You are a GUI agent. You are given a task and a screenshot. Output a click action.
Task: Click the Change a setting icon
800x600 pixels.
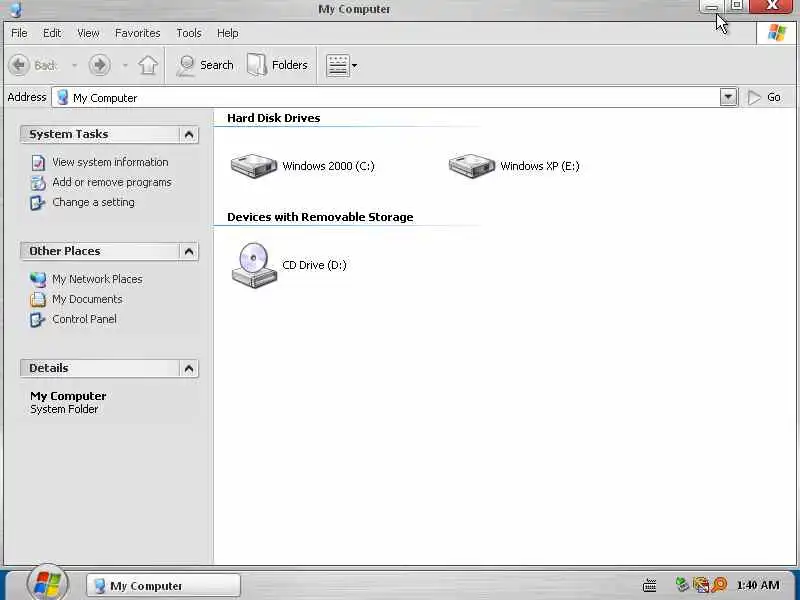coord(38,203)
